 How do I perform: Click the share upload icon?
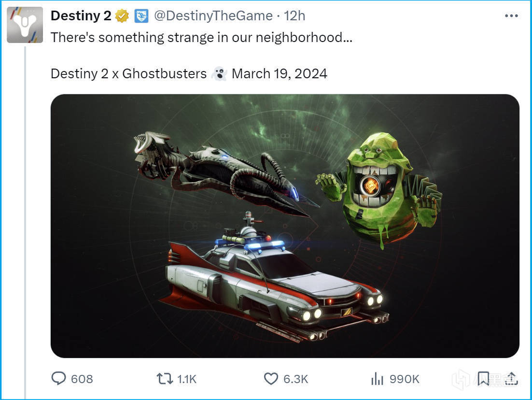(510, 378)
